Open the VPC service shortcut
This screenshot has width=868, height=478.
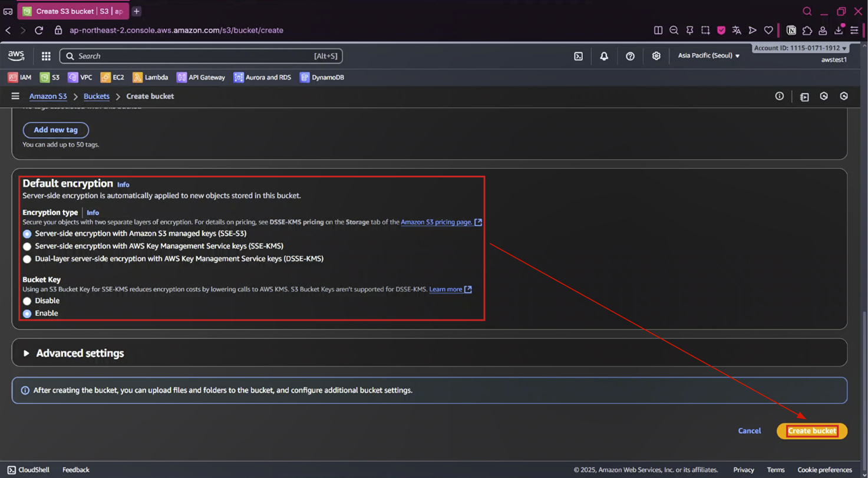click(80, 77)
